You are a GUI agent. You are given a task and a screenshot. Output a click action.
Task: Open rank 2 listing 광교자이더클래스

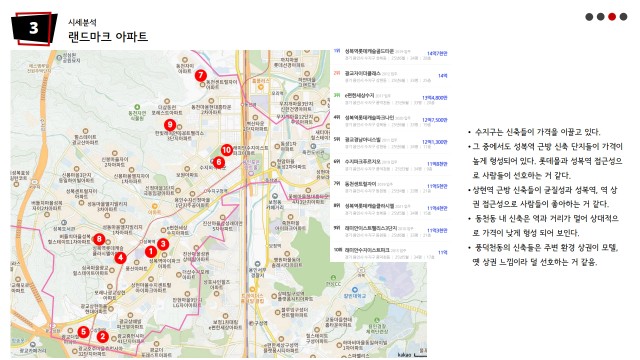tap(363, 73)
